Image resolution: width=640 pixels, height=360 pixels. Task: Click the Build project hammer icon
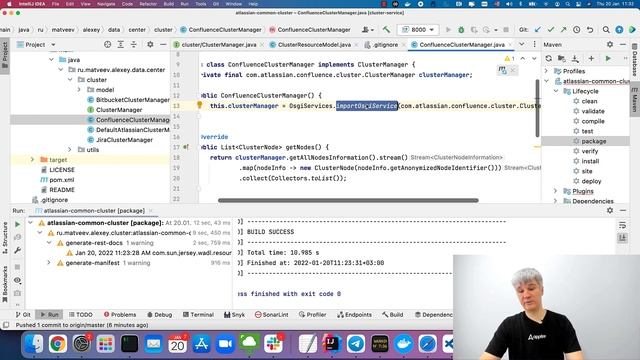pos(386,29)
